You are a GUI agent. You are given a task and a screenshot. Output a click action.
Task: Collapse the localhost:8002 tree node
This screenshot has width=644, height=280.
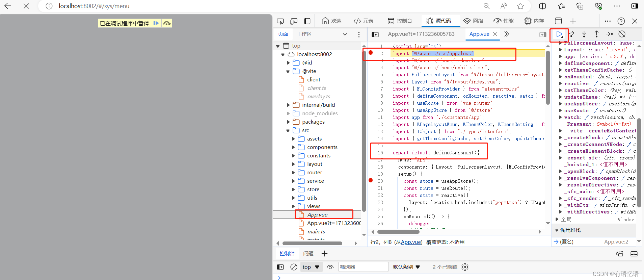(283, 54)
